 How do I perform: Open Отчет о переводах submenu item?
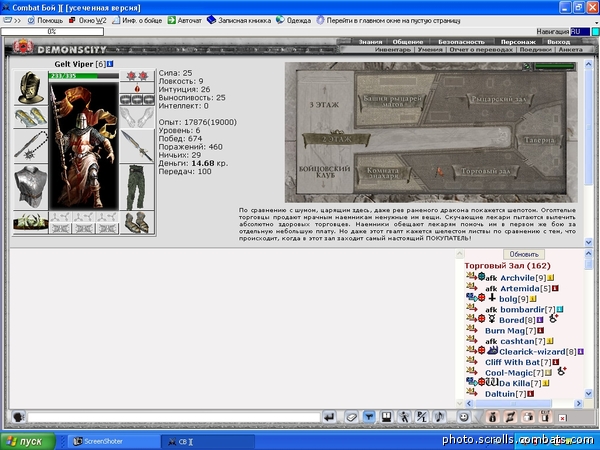[x=481, y=50]
